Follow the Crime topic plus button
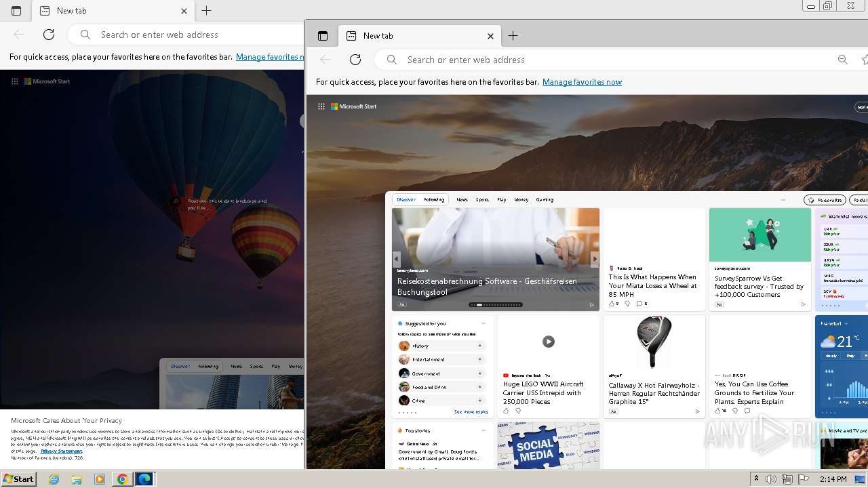 point(479,401)
